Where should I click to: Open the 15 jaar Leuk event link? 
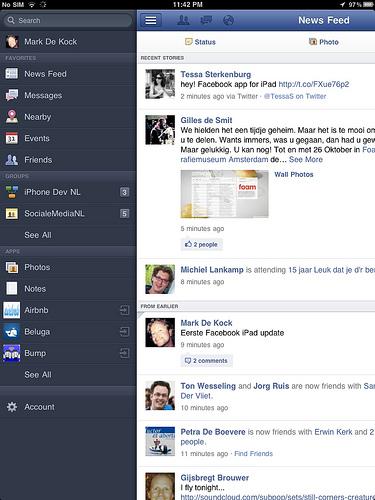click(331, 270)
